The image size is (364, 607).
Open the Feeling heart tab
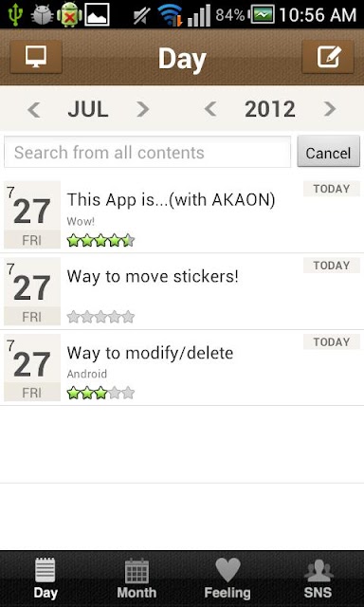click(x=227, y=579)
